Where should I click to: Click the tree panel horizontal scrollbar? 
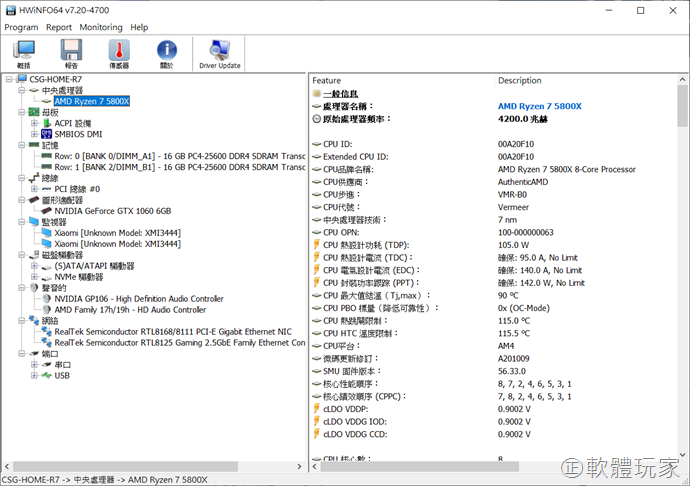pos(150,465)
